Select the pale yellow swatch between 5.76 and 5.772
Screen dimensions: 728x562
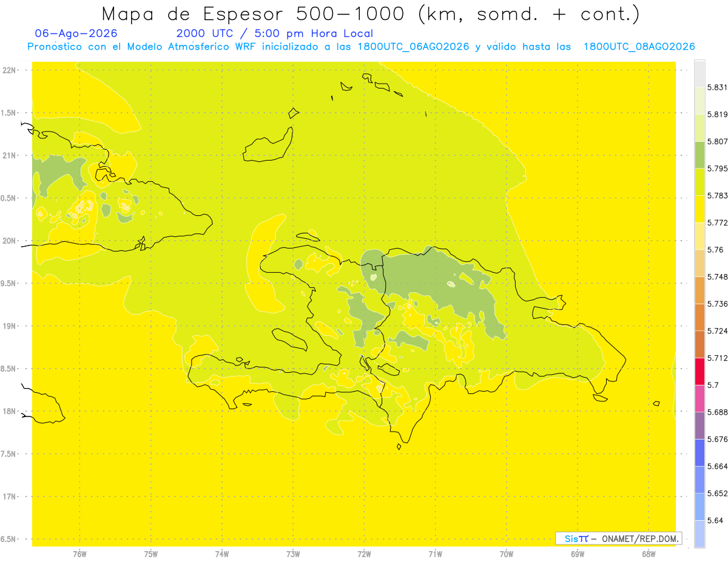point(699,236)
